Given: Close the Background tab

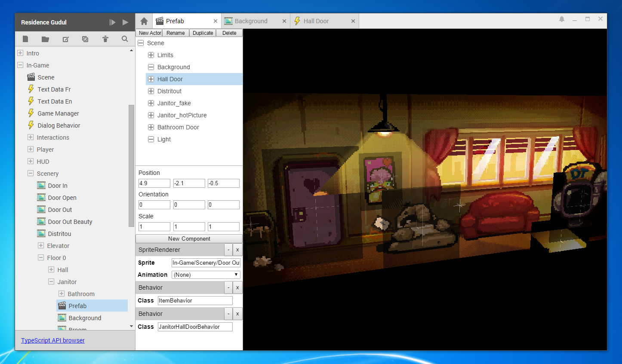Looking at the screenshot, I should [x=284, y=21].
